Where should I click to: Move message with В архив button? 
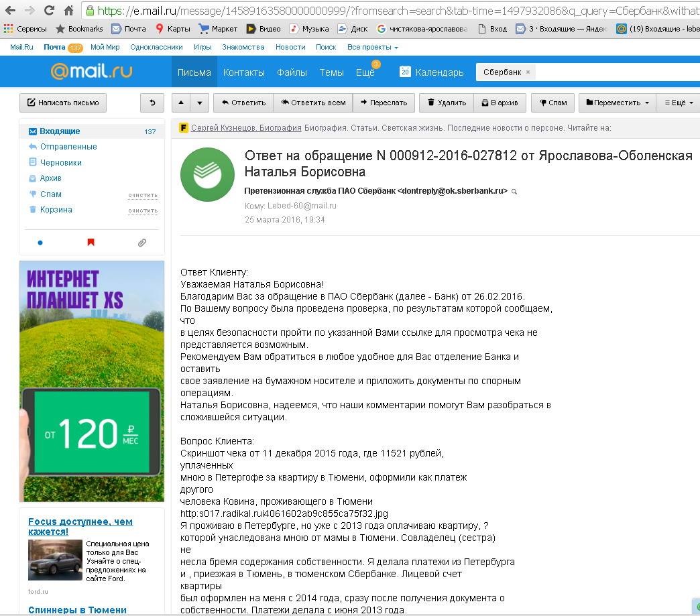[x=500, y=103]
